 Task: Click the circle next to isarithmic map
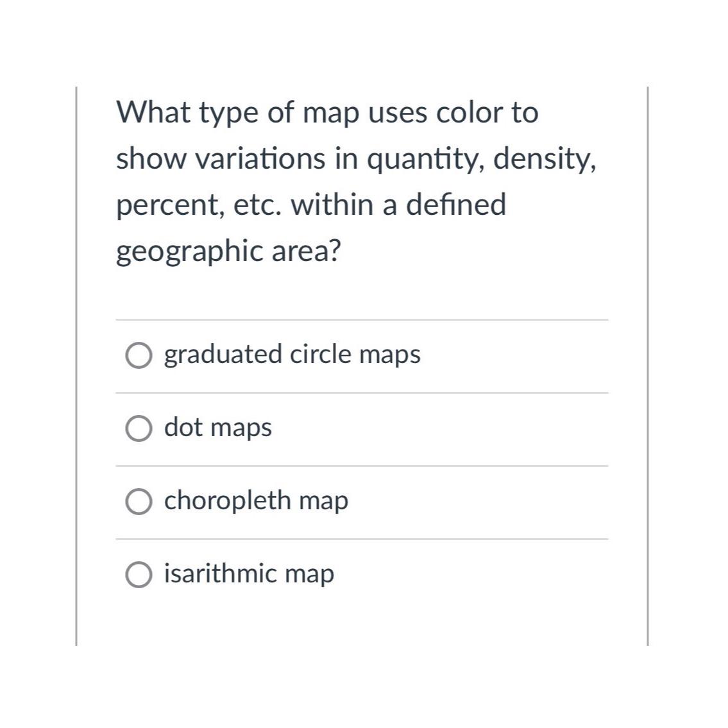(x=140, y=574)
